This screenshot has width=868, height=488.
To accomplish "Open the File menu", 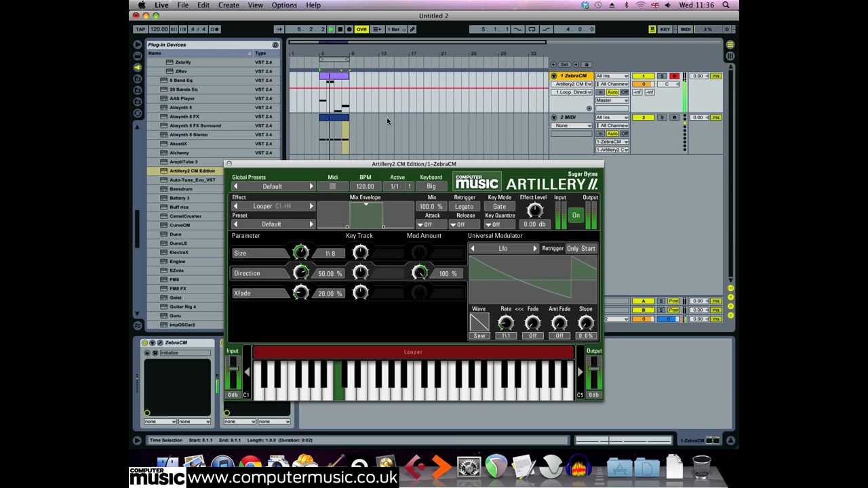I will click(x=182, y=5).
